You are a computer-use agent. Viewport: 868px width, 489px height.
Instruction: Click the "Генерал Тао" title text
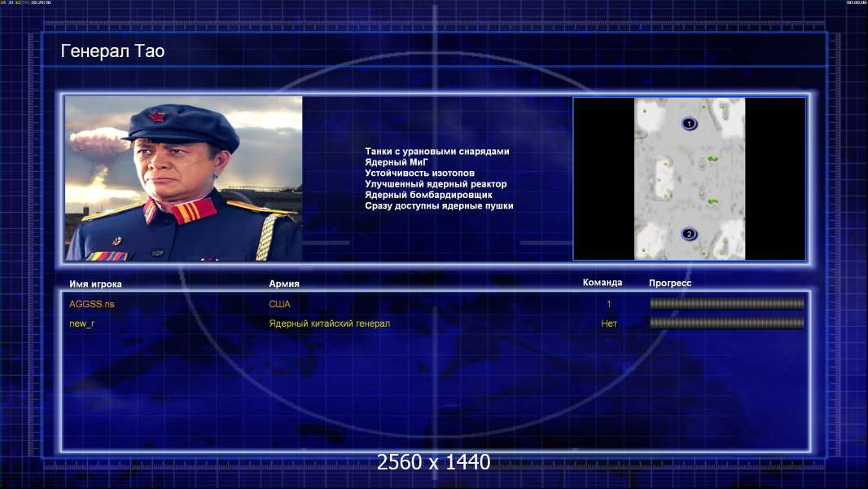coord(112,51)
